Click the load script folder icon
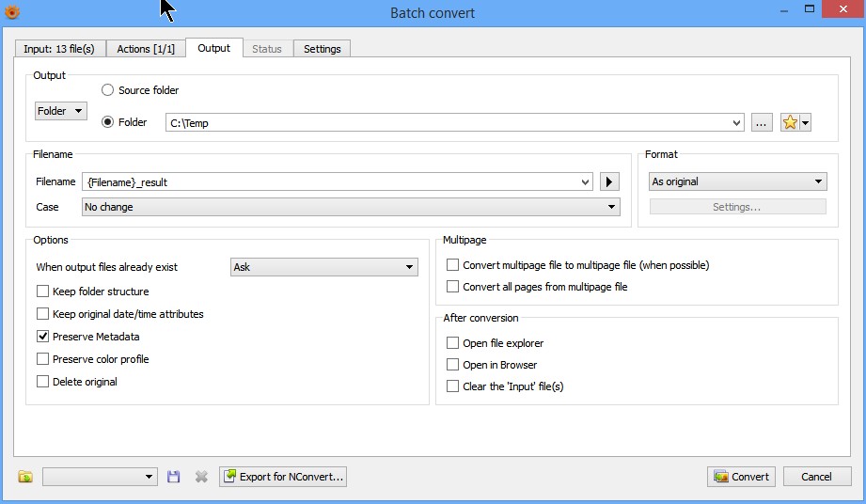 [25, 477]
